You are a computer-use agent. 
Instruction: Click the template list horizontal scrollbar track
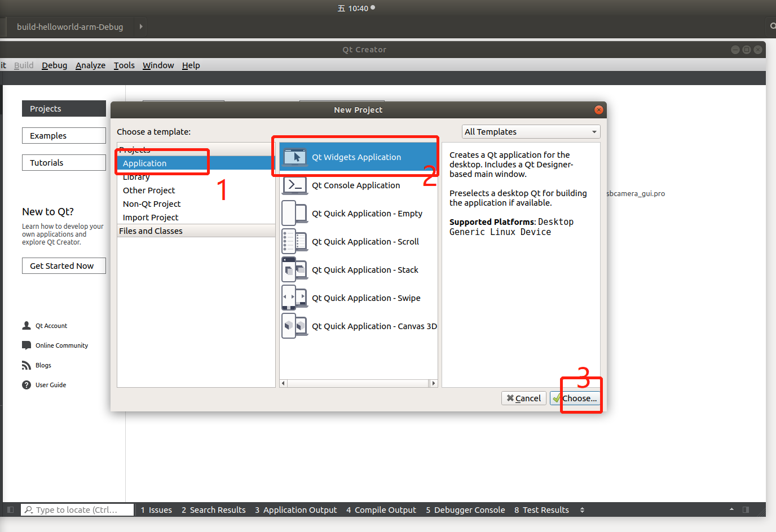[x=358, y=383]
